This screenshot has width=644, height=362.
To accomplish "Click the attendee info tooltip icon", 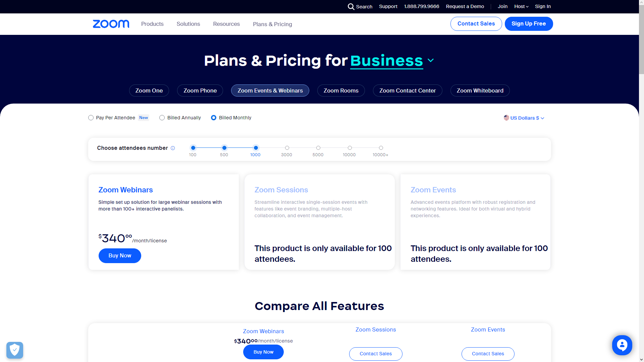I will click(x=173, y=147).
